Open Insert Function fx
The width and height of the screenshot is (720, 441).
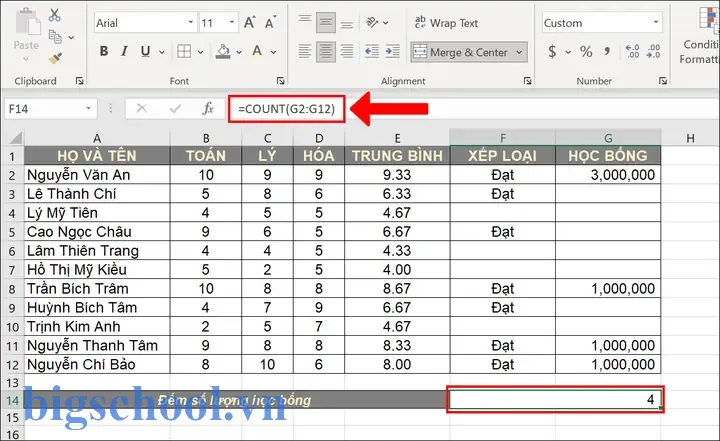(x=208, y=108)
